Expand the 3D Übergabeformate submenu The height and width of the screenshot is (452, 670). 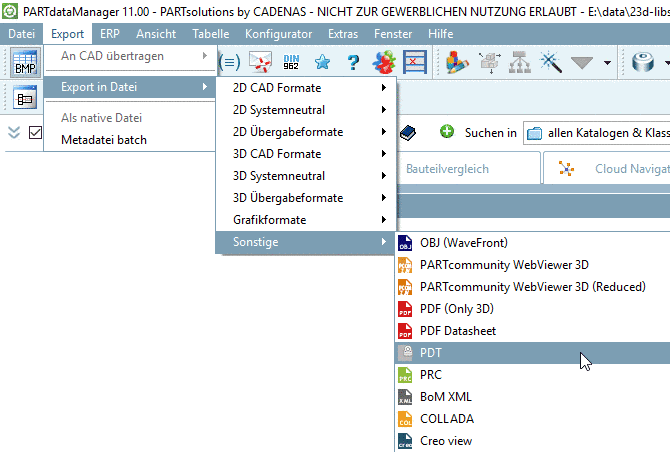[x=306, y=198]
